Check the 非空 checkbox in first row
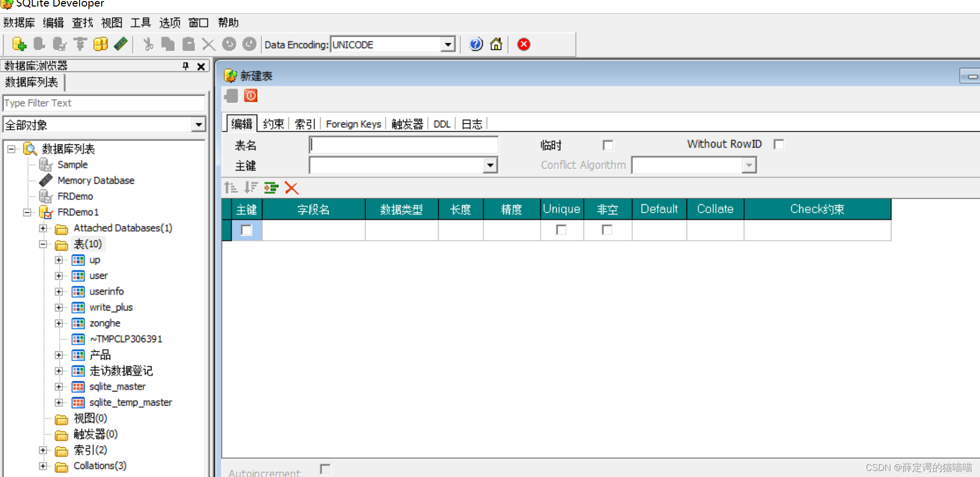Image resolution: width=980 pixels, height=477 pixels. coord(607,230)
